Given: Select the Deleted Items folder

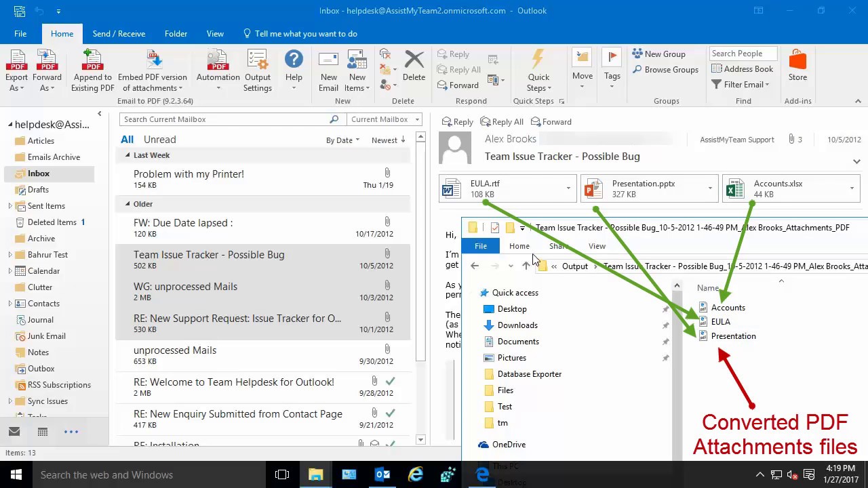Looking at the screenshot, I should coord(52,222).
